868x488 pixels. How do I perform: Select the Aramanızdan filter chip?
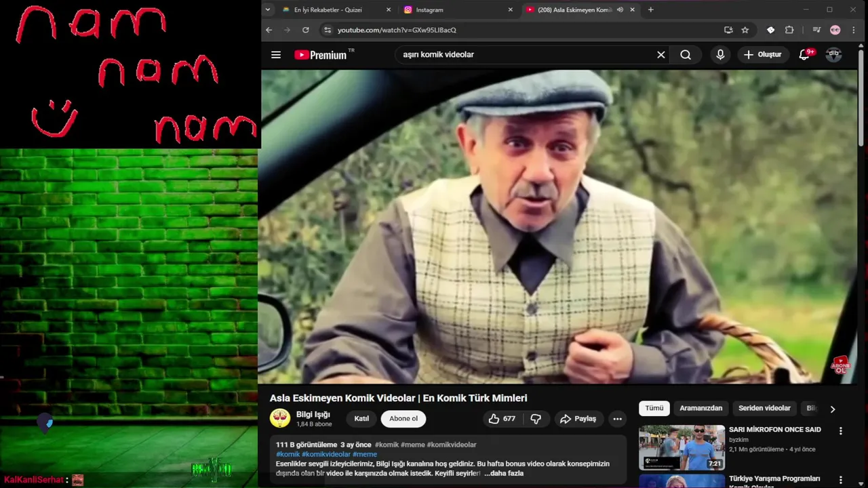pyautogui.click(x=701, y=409)
